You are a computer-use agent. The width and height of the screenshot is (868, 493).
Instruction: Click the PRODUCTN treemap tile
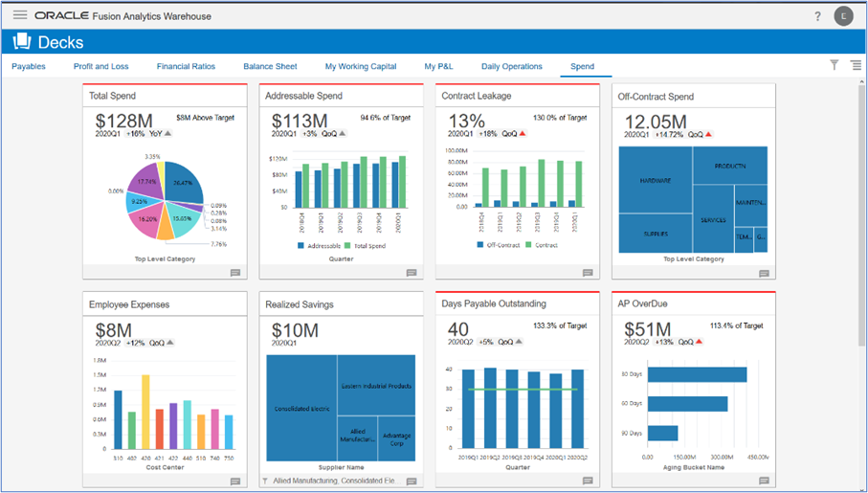[730, 166]
